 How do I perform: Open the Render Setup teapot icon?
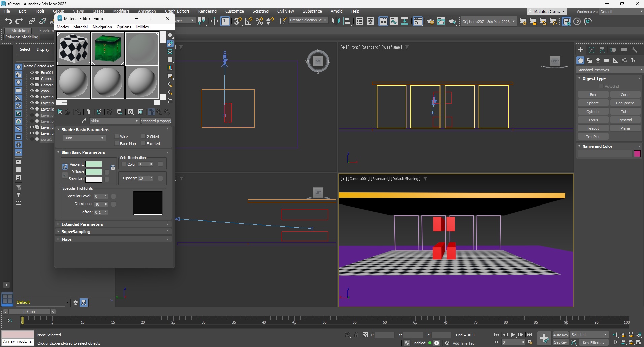click(430, 22)
